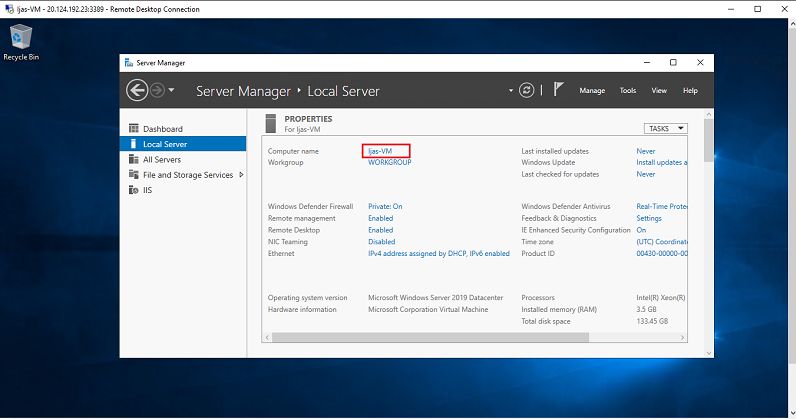The image size is (796, 419).
Task: Click Windows Defender Firewall Private: On
Action: [385, 206]
